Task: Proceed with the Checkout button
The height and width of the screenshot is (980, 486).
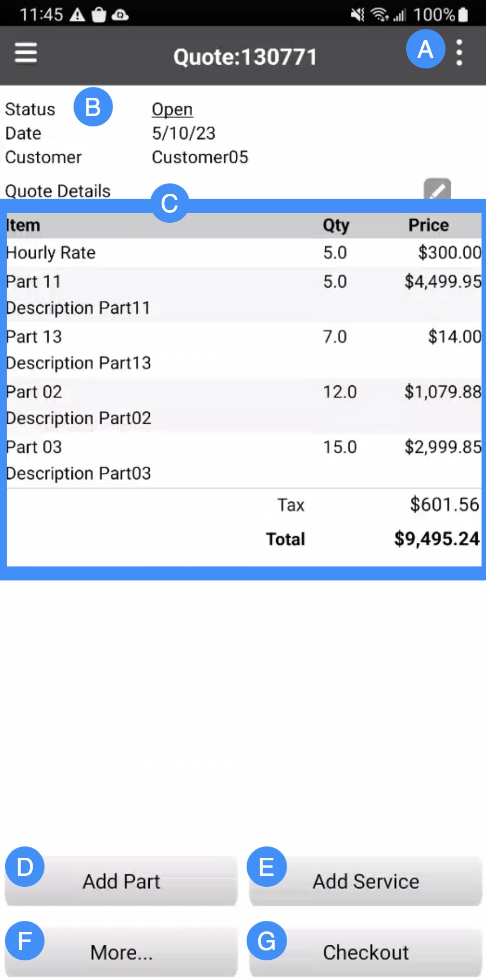Action: (x=365, y=952)
